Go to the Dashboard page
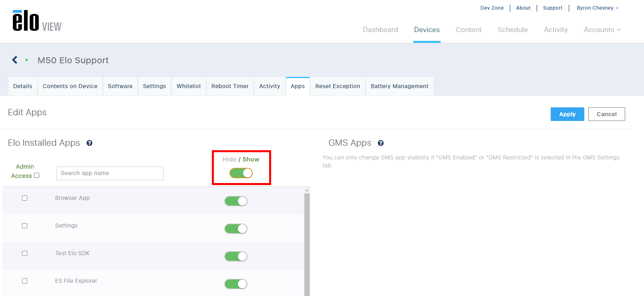The width and height of the screenshot is (644, 296). (380, 30)
